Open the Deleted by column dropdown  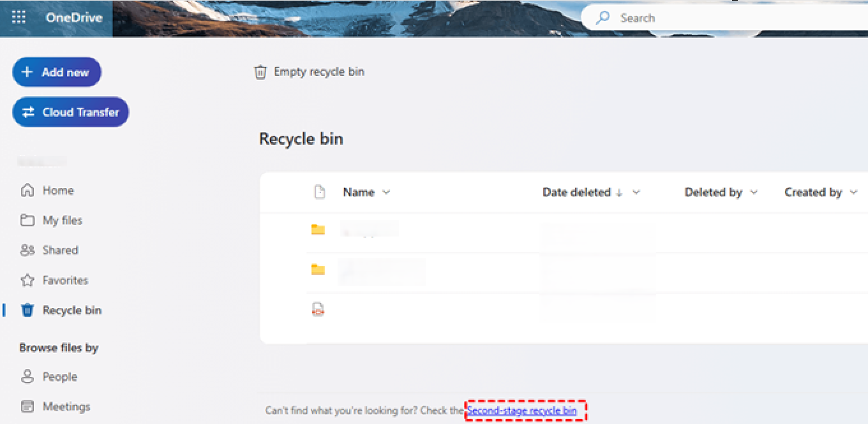(x=755, y=191)
